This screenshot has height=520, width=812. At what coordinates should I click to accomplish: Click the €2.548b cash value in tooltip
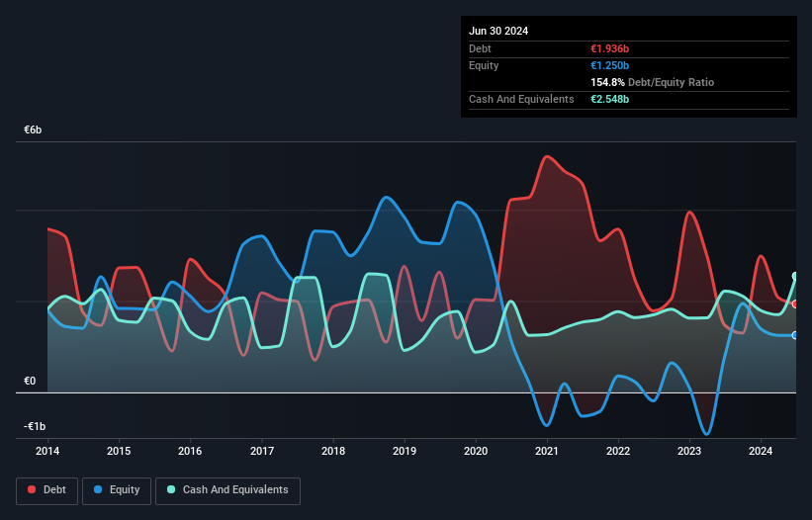pos(609,99)
